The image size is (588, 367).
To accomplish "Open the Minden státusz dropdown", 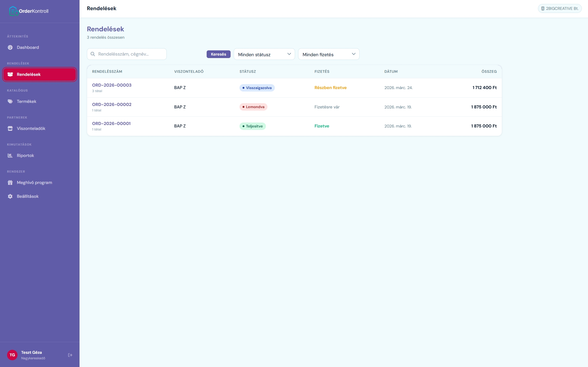I will pyautogui.click(x=264, y=54).
